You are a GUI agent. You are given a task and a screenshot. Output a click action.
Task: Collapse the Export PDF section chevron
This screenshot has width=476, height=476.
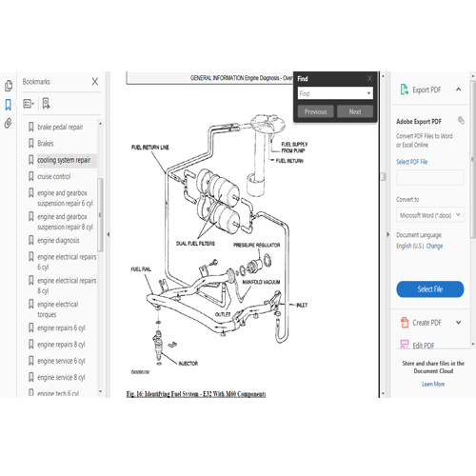tap(458, 89)
